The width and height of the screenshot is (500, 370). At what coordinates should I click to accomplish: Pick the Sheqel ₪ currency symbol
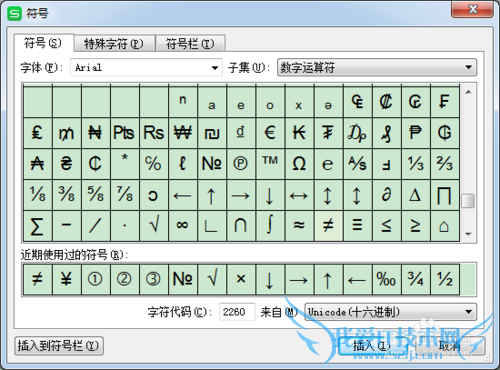click(212, 133)
